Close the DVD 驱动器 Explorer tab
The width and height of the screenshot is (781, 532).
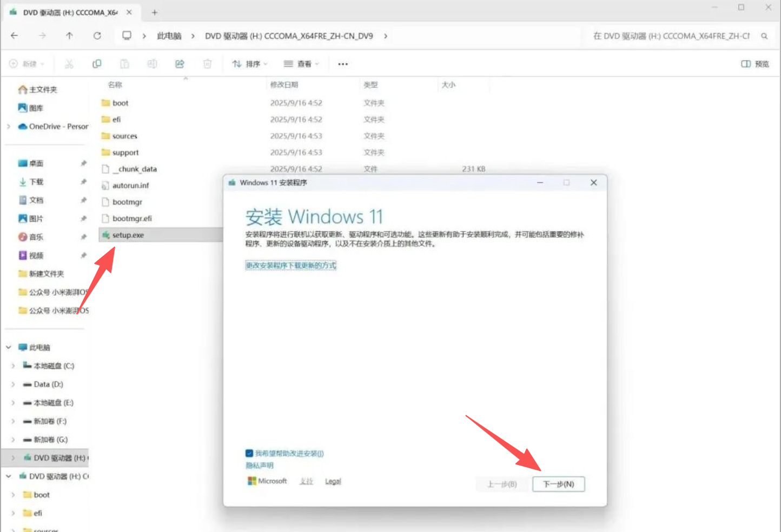129,12
